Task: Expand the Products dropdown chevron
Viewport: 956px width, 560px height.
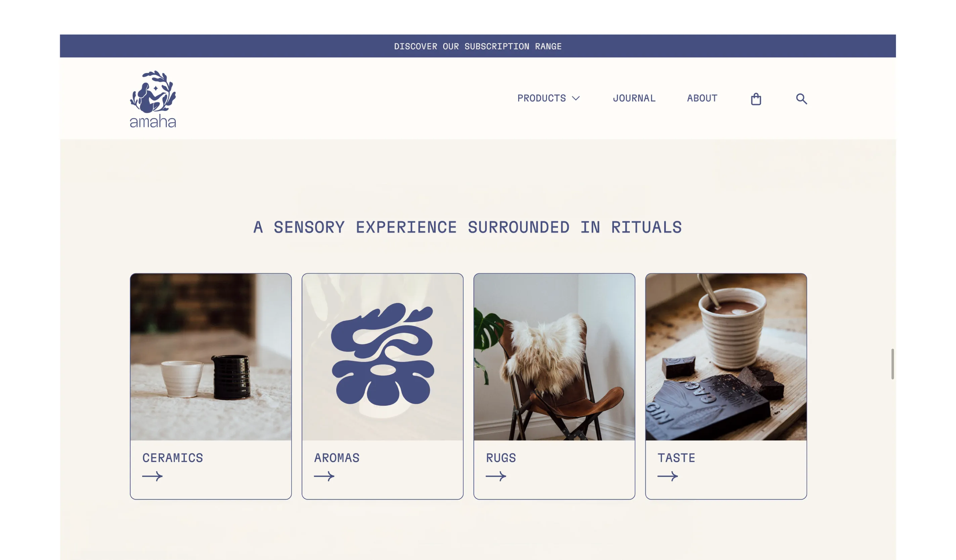Action: click(x=576, y=98)
